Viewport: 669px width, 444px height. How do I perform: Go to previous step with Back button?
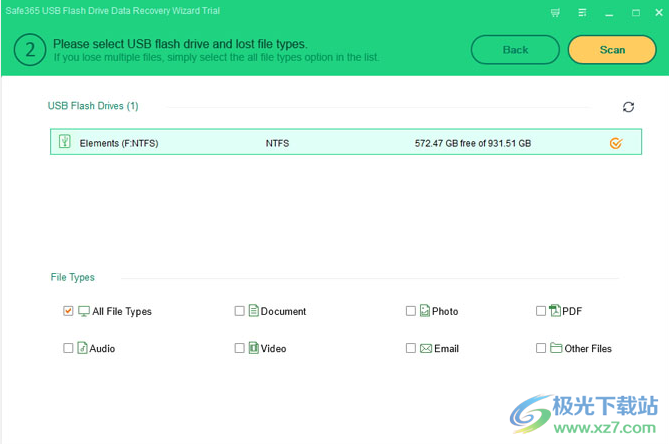pos(515,50)
